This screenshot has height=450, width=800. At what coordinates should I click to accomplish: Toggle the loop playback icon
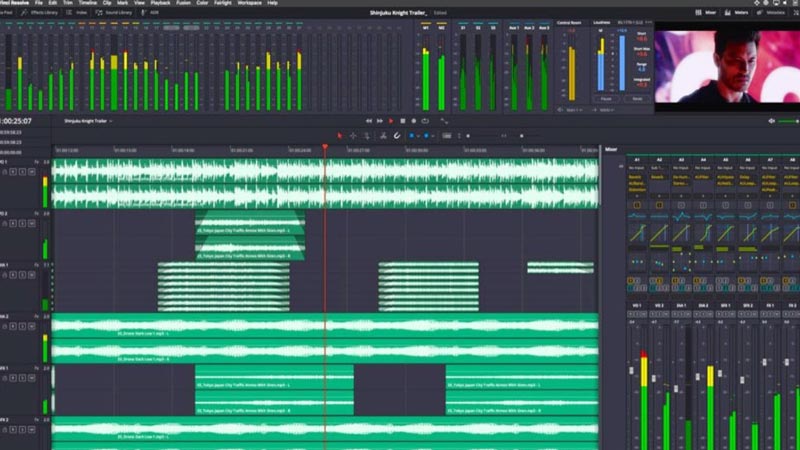point(426,121)
